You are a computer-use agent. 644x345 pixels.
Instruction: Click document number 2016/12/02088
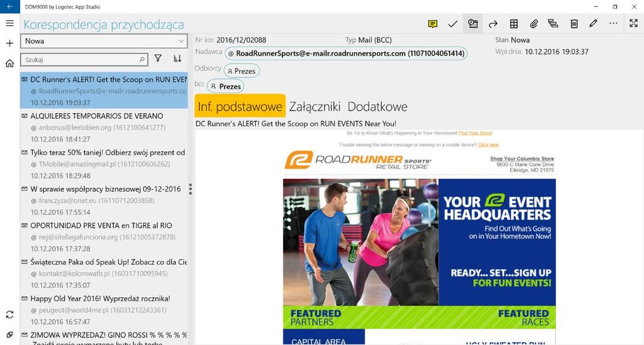241,40
